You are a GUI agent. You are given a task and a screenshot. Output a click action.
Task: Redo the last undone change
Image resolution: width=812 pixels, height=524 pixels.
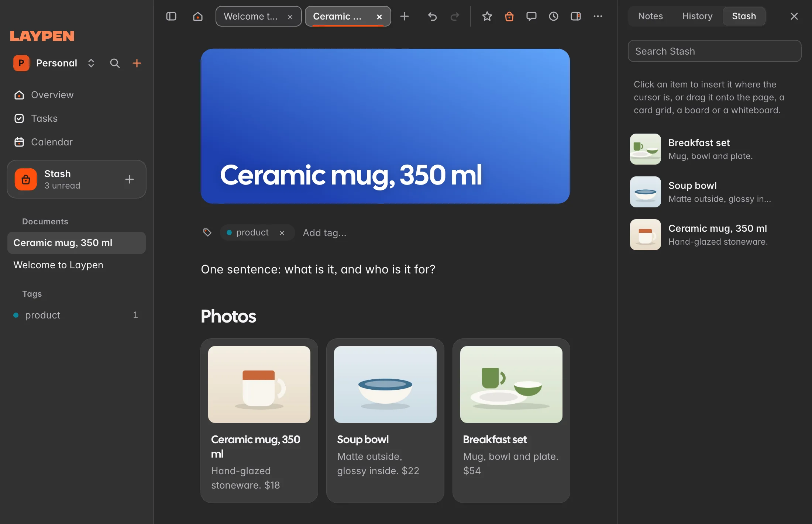[455, 16]
